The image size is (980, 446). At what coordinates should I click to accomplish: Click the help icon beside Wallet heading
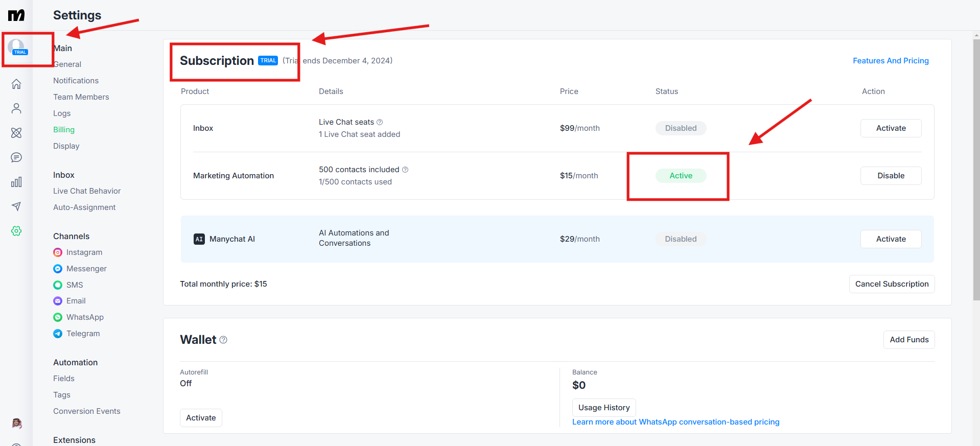pos(223,340)
